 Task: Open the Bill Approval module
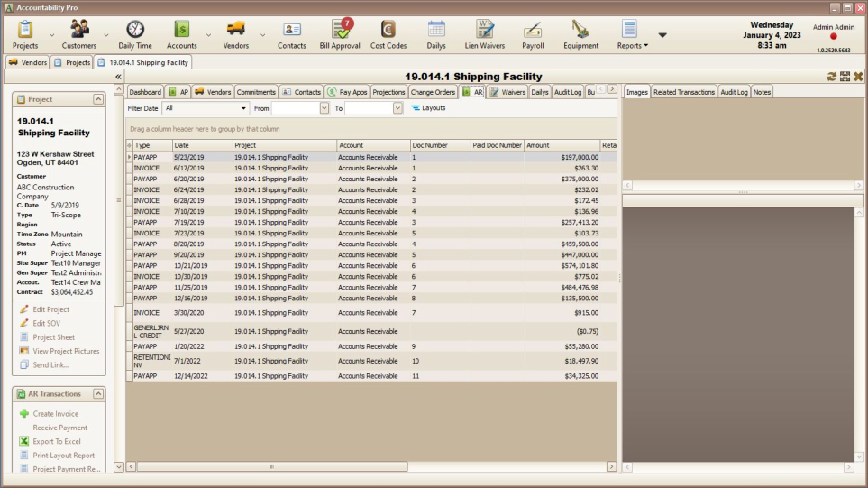[340, 32]
